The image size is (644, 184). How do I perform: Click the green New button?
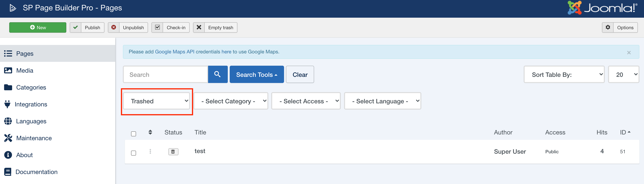(x=38, y=27)
